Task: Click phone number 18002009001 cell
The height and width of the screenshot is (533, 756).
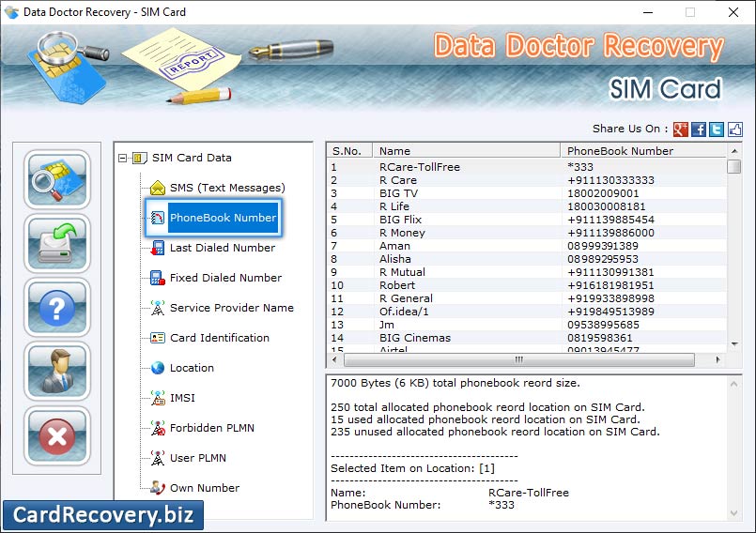Action: pos(603,193)
